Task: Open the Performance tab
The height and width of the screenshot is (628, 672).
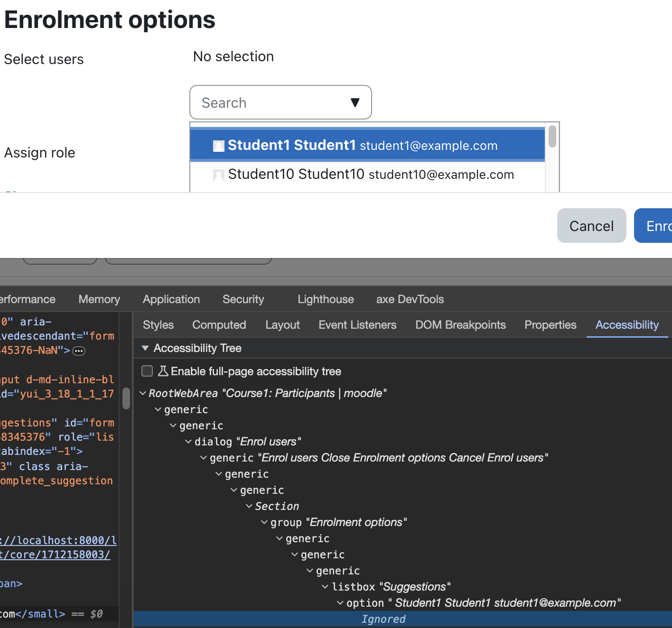Action: pyautogui.click(x=28, y=299)
